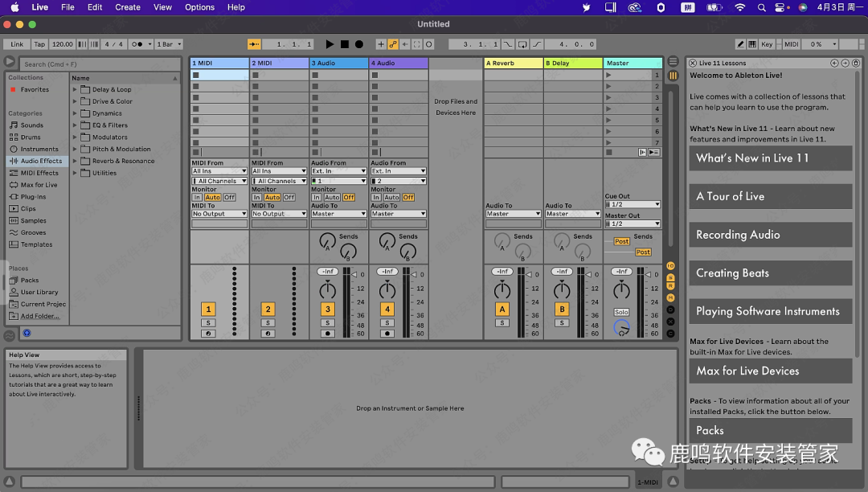Click track 4 Audio pan knob
This screenshot has height=492, width=868.
tap(387, 290)
